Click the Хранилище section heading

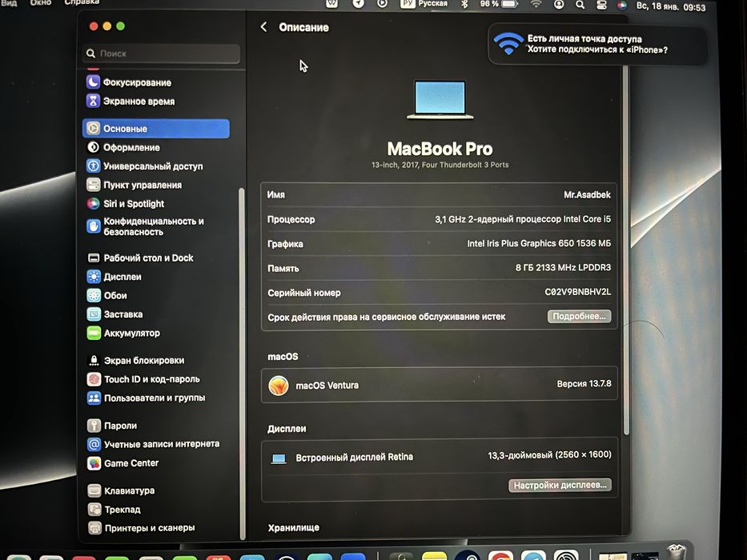(294, 528)
